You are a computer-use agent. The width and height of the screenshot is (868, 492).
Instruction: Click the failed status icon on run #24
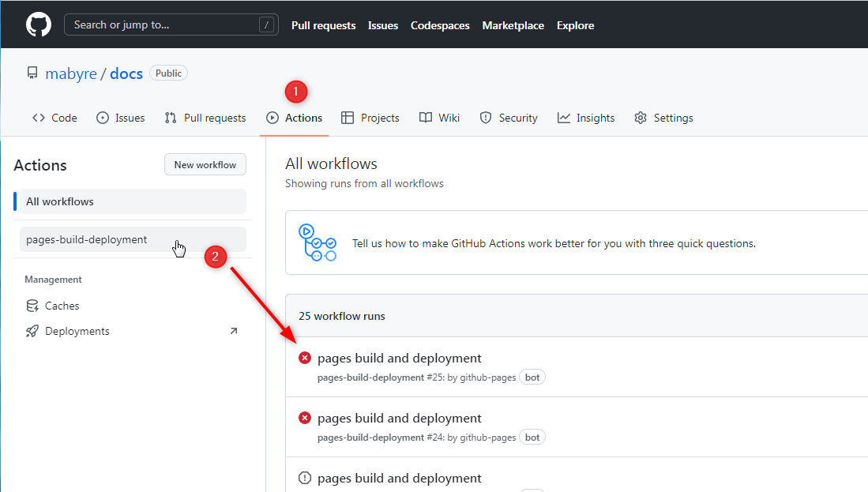click(304, 418)
